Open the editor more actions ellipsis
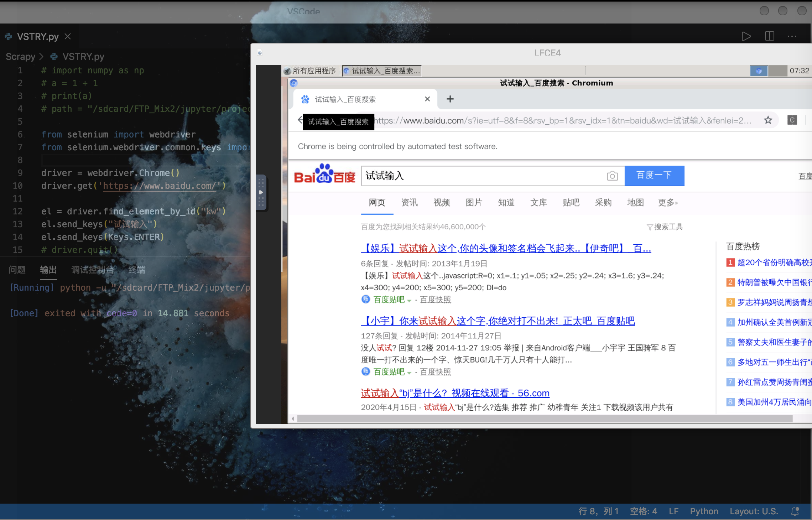Screen dimensions: 812x520 click(x=792, y=36)
